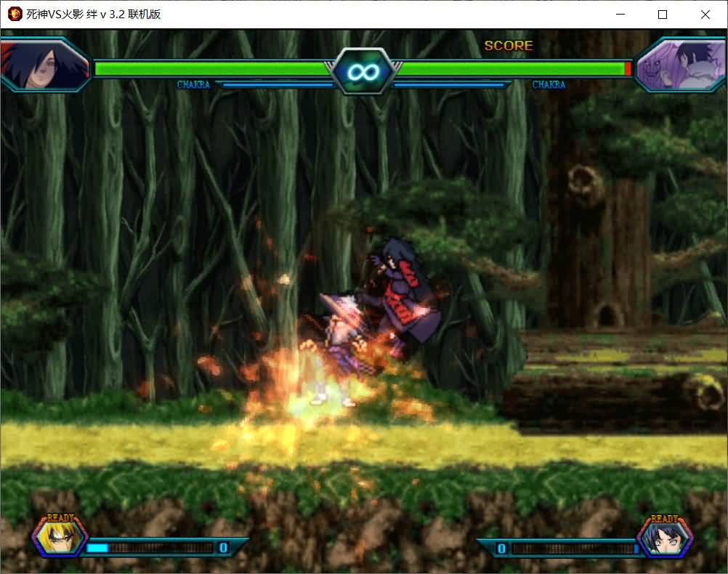Click the left power gauge bar

[150, 548]
